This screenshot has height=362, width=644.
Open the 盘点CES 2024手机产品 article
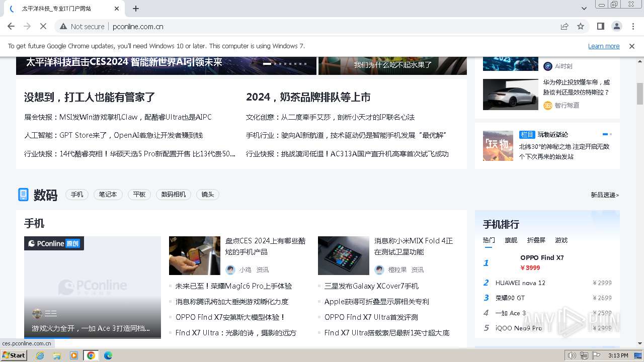click(265, 246)
